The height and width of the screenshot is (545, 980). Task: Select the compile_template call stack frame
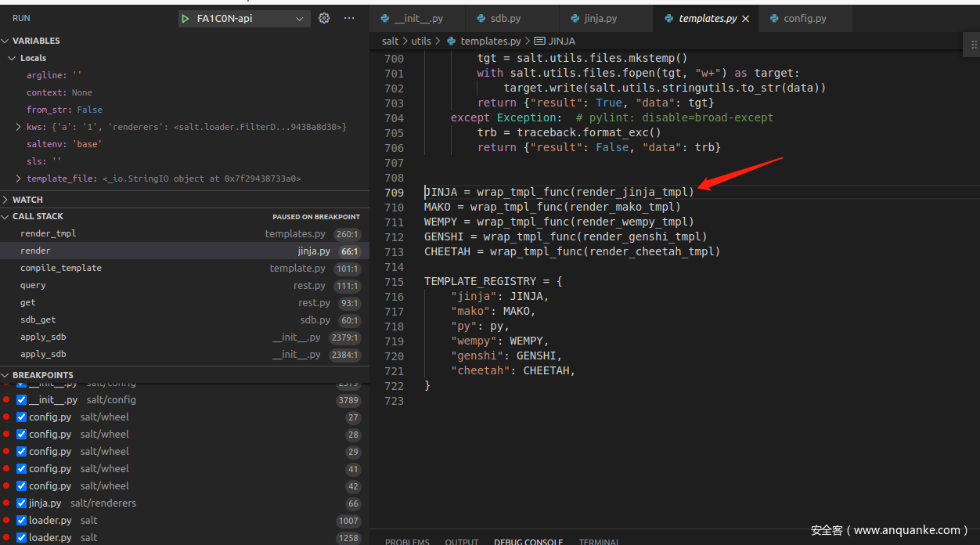click(61, 268)
